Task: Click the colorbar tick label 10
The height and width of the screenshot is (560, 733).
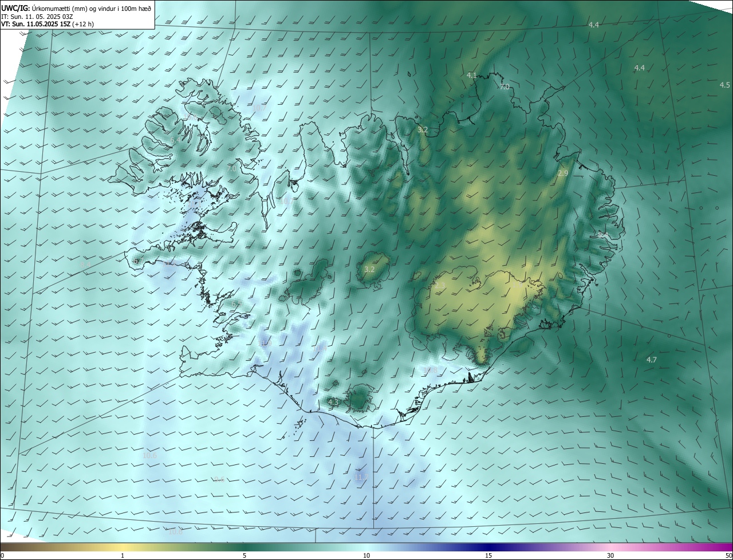Action: pyautogui.click(x=366, y=555)
